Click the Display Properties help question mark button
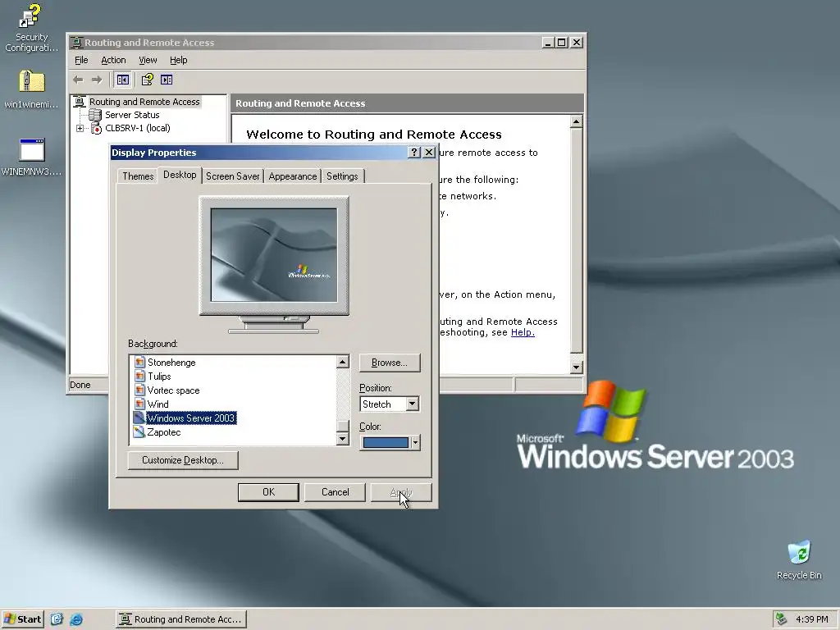Image resolution: width=840 pixels, height=630 pixels. click(x=413, y=152)
